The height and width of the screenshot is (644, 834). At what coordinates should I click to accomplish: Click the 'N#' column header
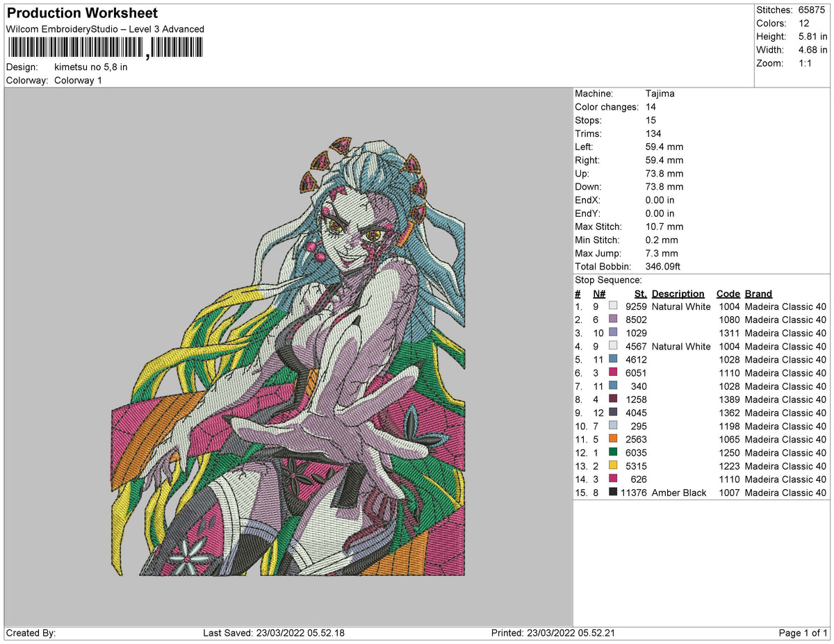pos(599,294)
